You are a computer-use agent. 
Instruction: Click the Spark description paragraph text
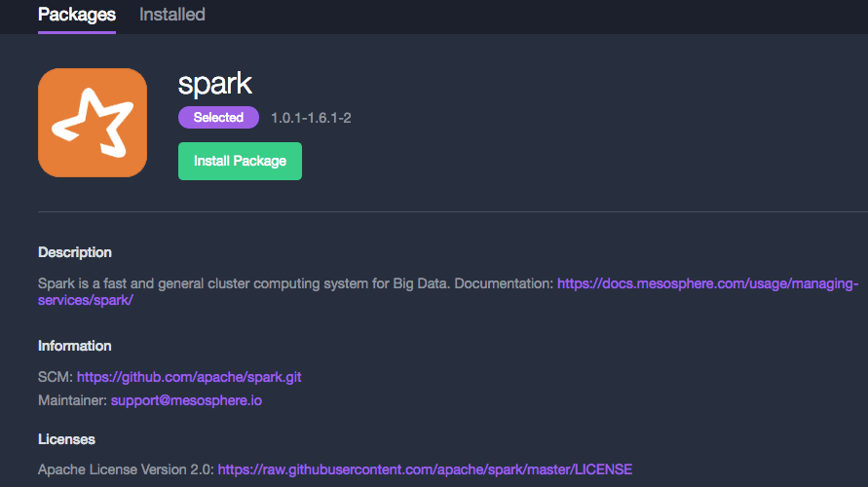[x=292, y=283]
